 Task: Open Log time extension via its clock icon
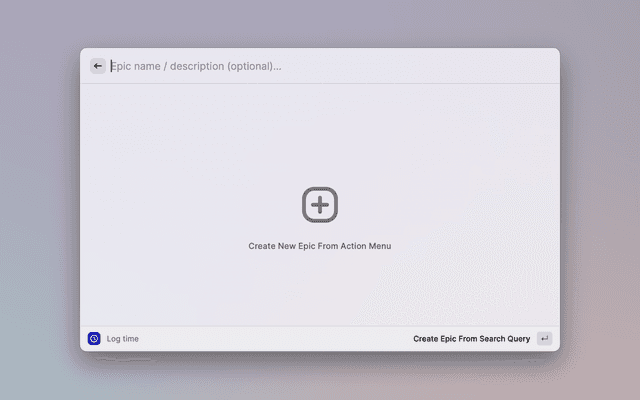pos(94,339)
